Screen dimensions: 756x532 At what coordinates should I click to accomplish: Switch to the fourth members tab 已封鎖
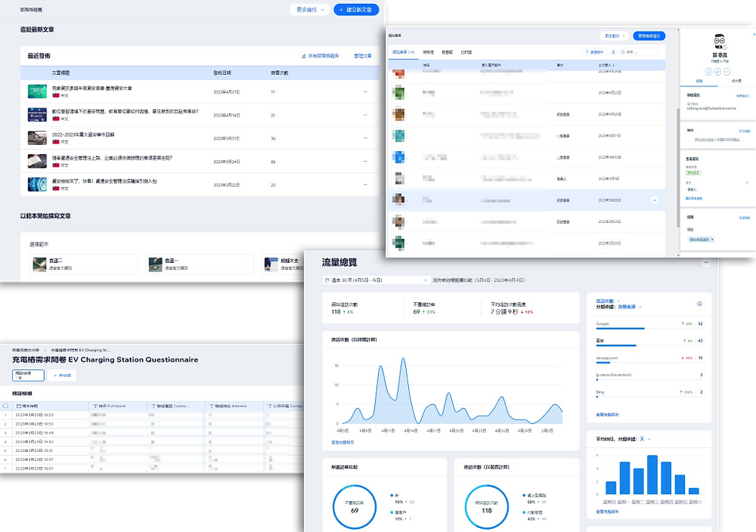pyautogui.click(x=466, y=52)
